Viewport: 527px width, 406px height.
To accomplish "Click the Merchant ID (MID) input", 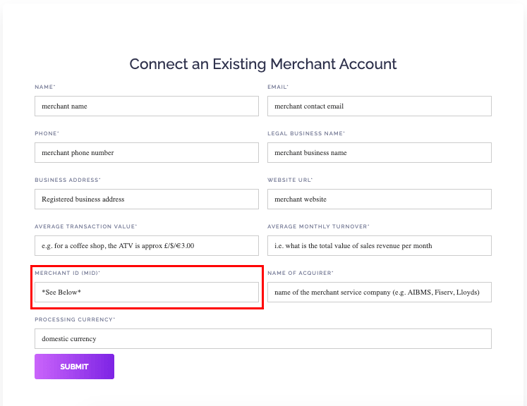I will (147, 292).
